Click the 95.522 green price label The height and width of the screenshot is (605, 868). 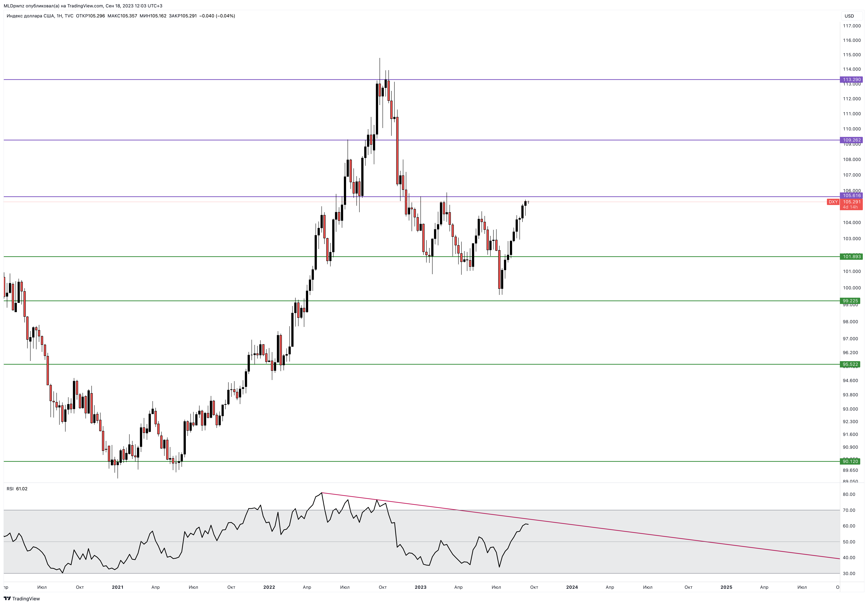tap(850, 364)
